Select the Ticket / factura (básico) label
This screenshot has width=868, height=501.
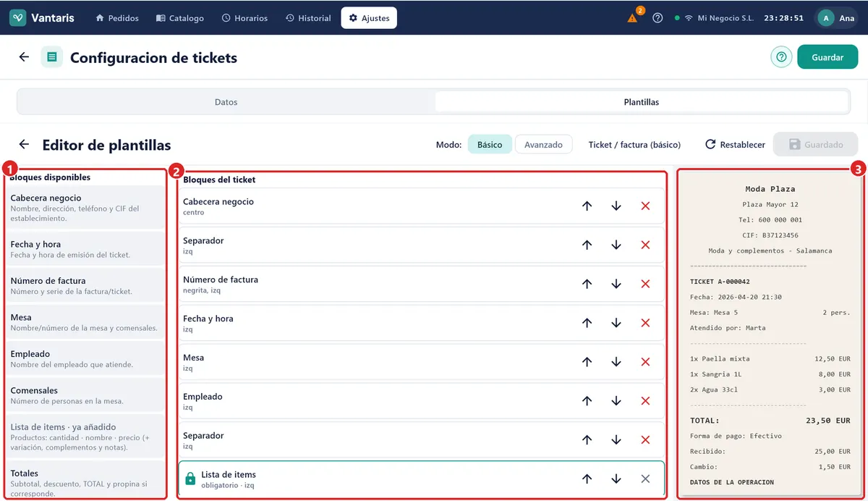click(634, 145)
